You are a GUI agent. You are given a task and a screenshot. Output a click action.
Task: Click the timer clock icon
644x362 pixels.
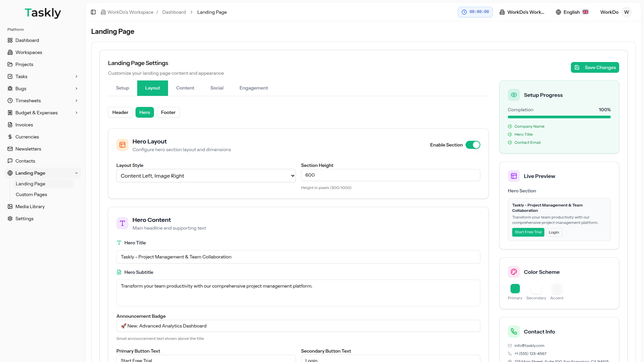click(464, 12)
